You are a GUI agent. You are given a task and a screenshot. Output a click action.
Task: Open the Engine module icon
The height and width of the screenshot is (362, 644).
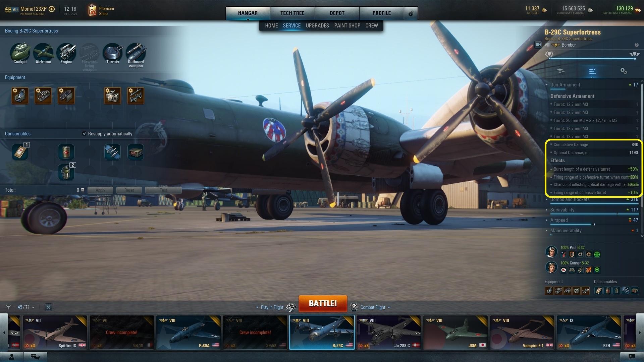pyautogui.click(x=66, y=52)
